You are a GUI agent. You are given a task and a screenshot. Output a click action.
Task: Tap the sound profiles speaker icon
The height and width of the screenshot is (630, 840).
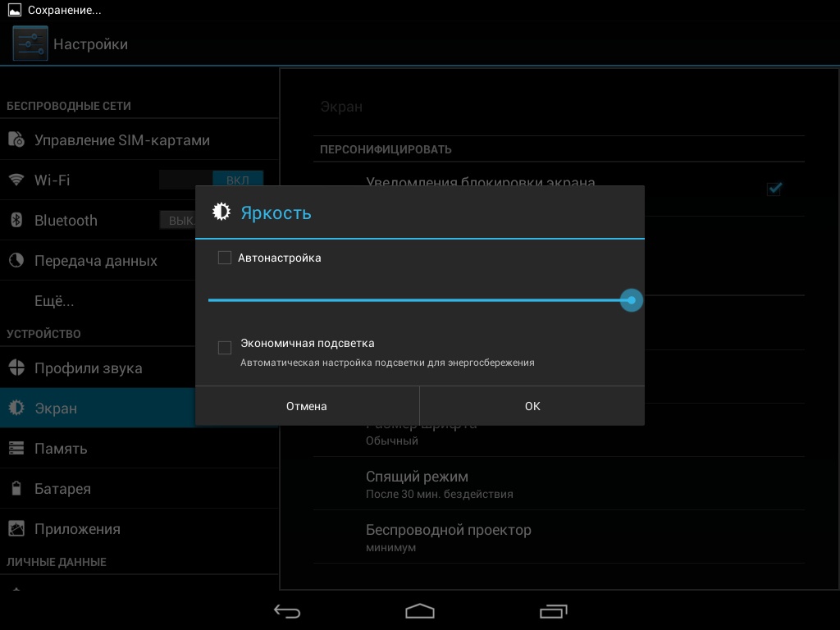pyautogui.click(x=16, y=368)
